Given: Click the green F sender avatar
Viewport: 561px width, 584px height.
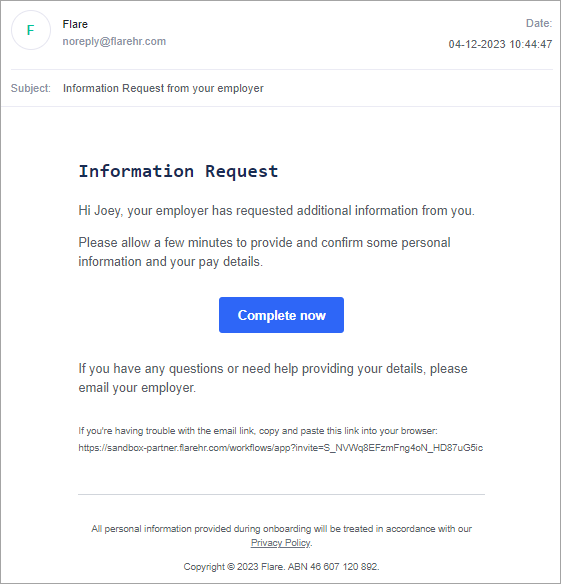Looking at the screenshot, I should pos(31,30).
